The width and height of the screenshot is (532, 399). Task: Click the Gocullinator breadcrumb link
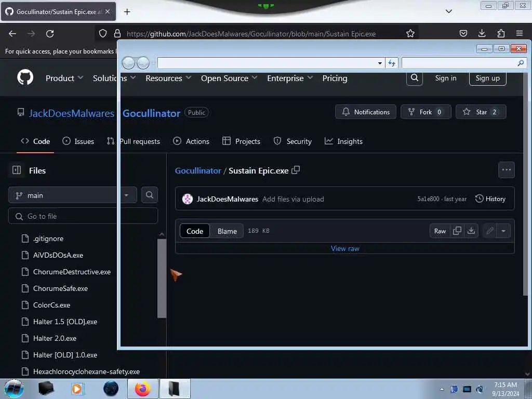pyautogui.click(x=198, y=170)
